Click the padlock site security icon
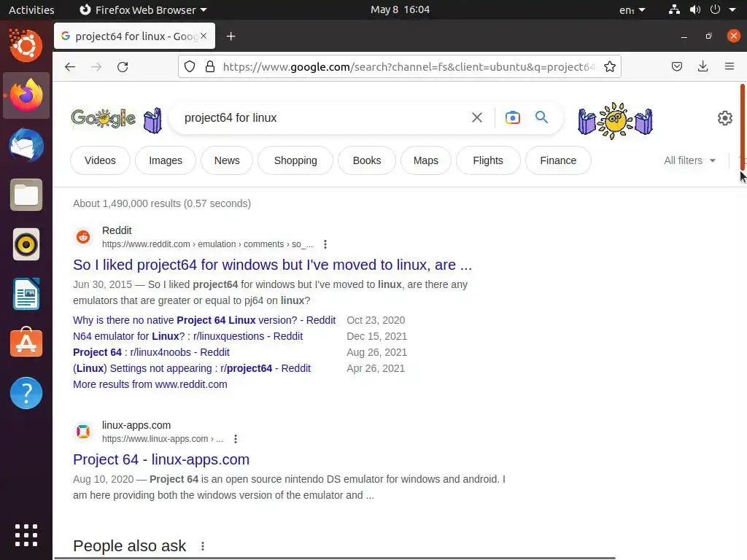Image resolution: width=747 pixels, height=560 pixels. click(x=209, y=66)
